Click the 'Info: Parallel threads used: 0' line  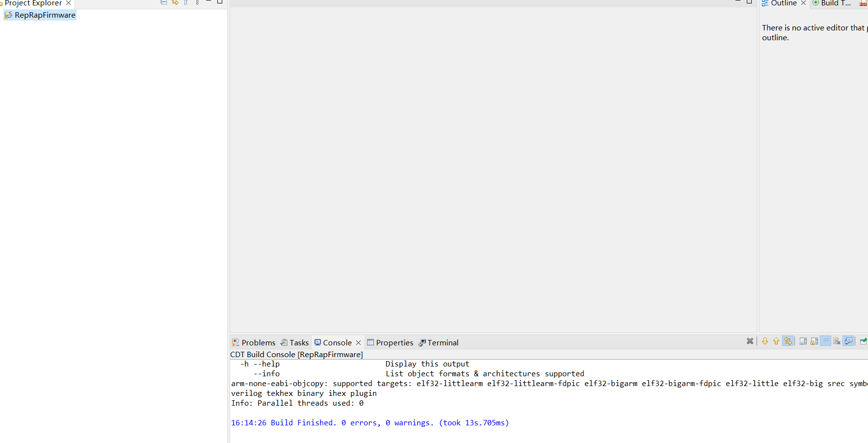pos(297,403)
